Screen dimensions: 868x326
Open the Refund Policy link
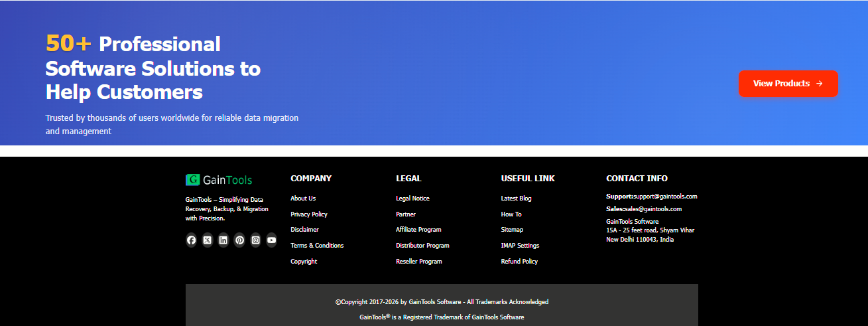(519, 262)
